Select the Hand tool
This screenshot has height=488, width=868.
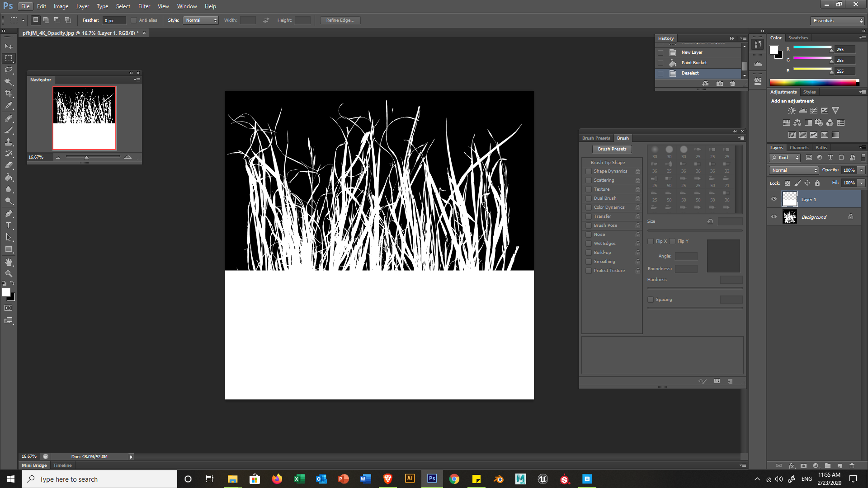click(9, 262)
